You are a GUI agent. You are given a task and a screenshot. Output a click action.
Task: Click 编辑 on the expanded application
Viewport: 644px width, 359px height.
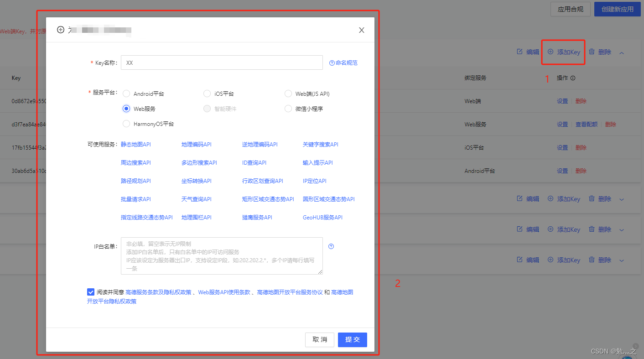click(x=528, y=52)
